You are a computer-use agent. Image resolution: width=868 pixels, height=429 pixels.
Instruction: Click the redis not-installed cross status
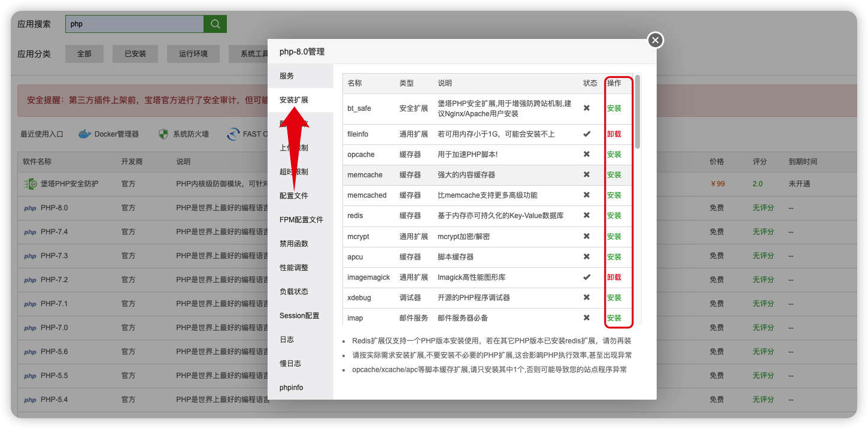pyautogui.click(x=587, y=216)
